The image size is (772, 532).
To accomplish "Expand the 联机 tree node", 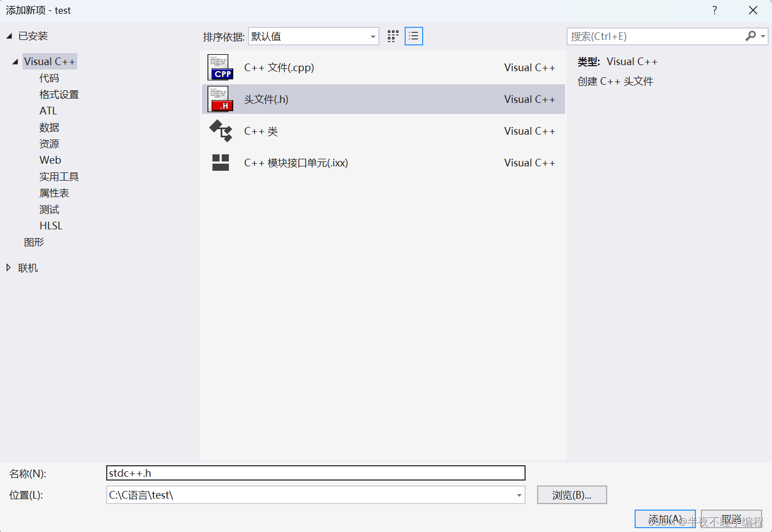I will point(8,267).
